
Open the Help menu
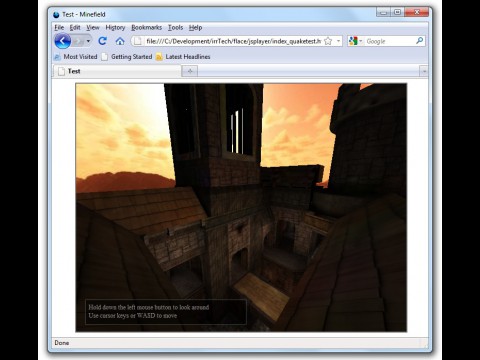coord(195,27)
